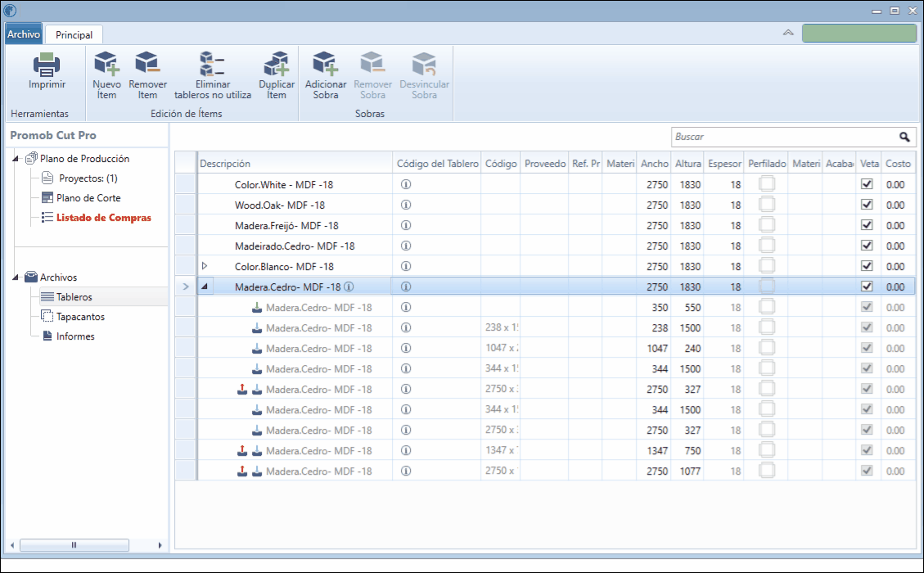Viewport: 924px width, 573px height.
Task: Open Plano de Corte in tree
Action: point(88,198)
